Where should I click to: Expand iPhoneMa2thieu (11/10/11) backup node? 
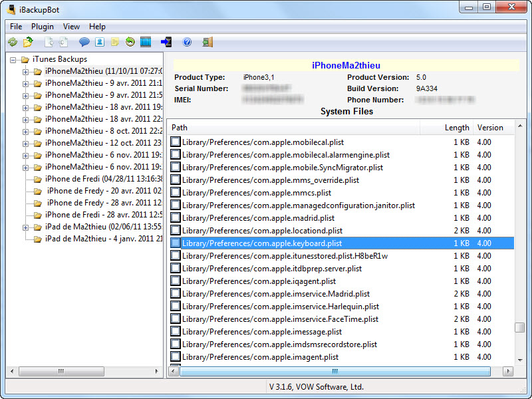(25, 72)
